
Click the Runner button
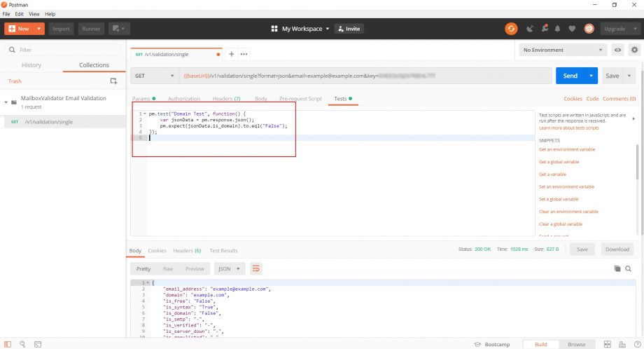[91, 29]
